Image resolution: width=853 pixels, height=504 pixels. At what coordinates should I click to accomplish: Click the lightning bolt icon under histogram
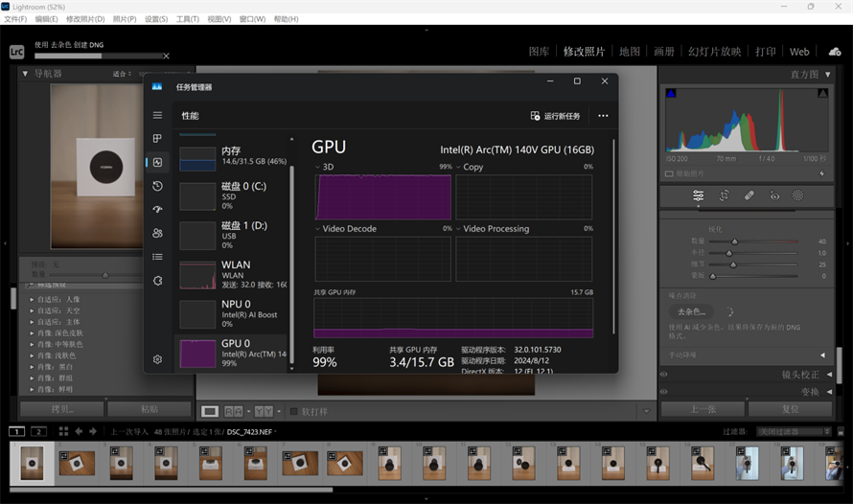[821, 174]
